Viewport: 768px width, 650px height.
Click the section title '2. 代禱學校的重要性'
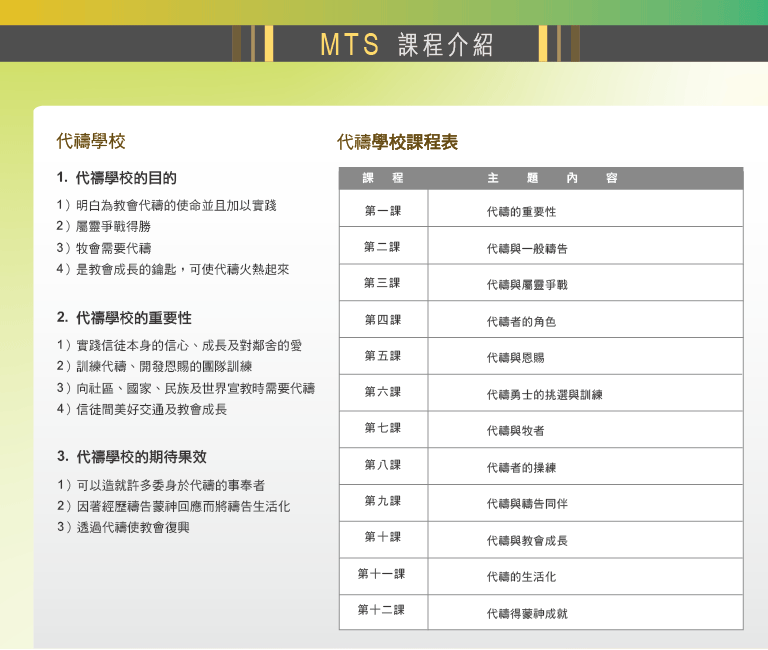(x=124, y=318)
